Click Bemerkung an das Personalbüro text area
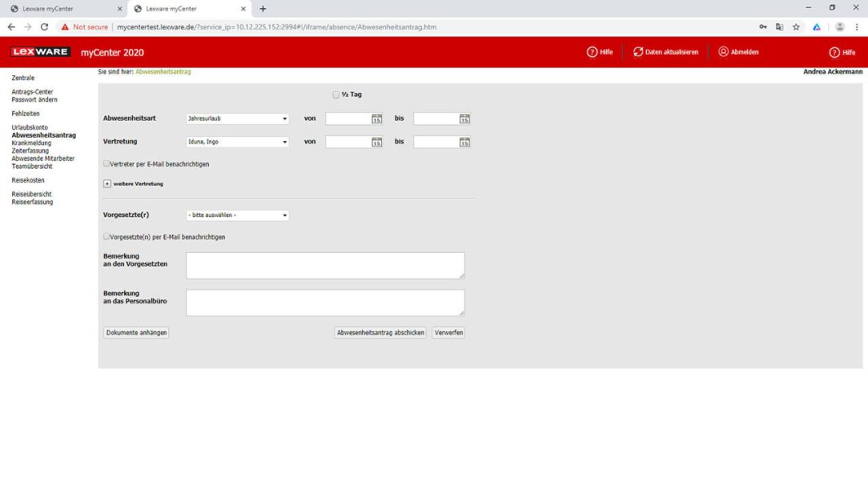868x478 pixels. coord(325,303)
